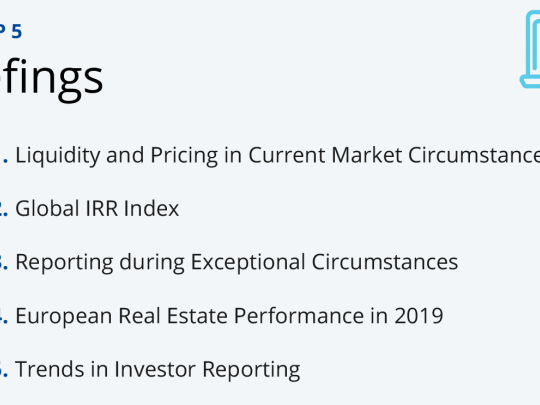Click 'Performance' in the fourth briefing title
The height and width of the screenshot is (405, 540).
(x=299, y=316)
